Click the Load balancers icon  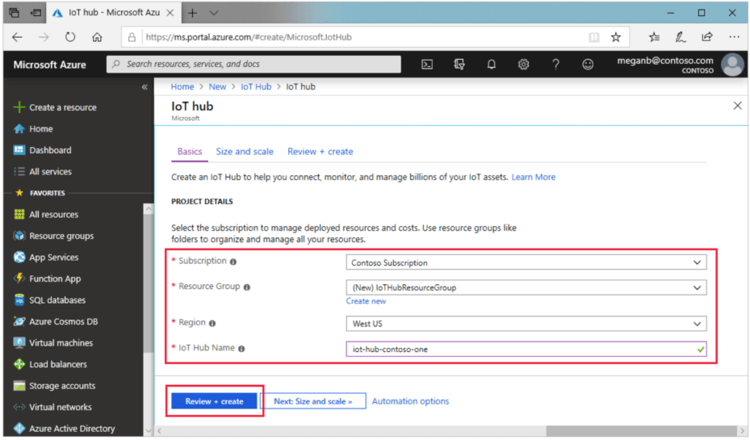tap(19, 364)
